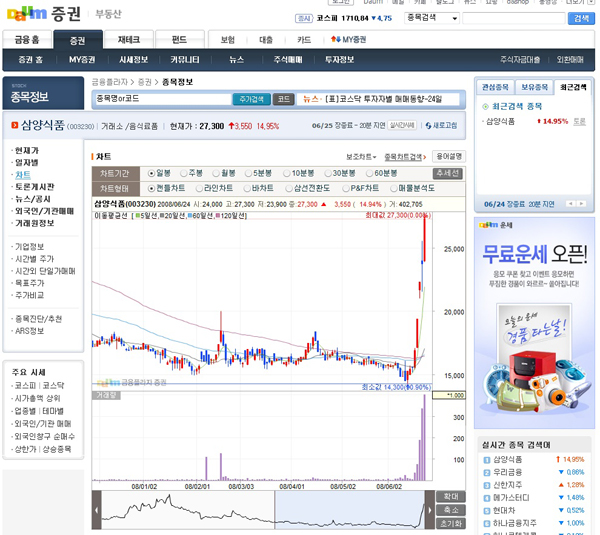Viewport: 600px width, 535px height.
Task: Click the 주가검색 button
Action: point(251,99)
